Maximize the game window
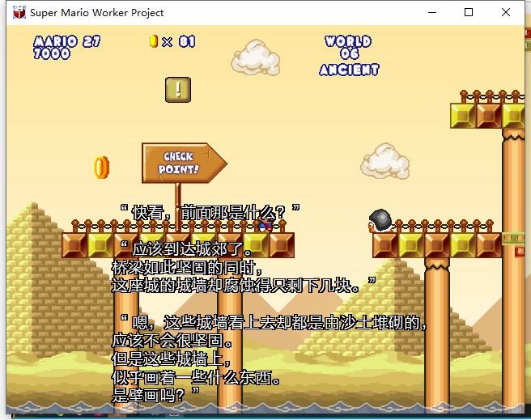This screenshot has width=531, height=420. click(469, 12)
